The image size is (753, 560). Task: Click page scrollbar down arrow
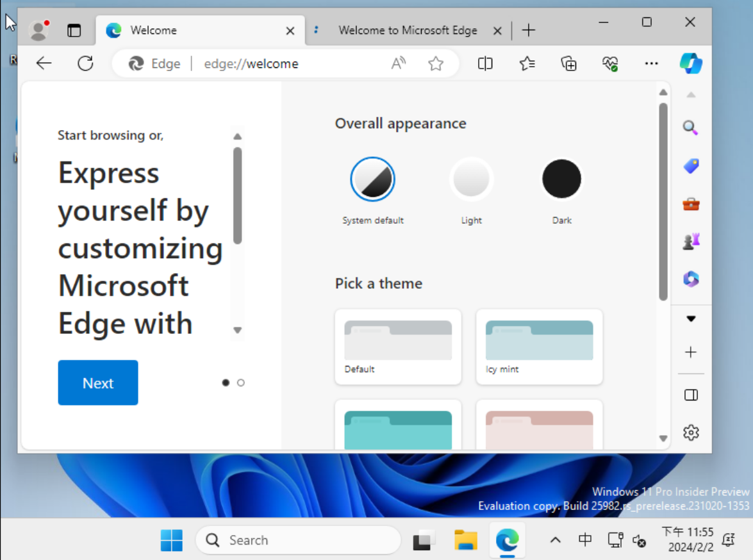pyautogui.click(x=663, y=438)
